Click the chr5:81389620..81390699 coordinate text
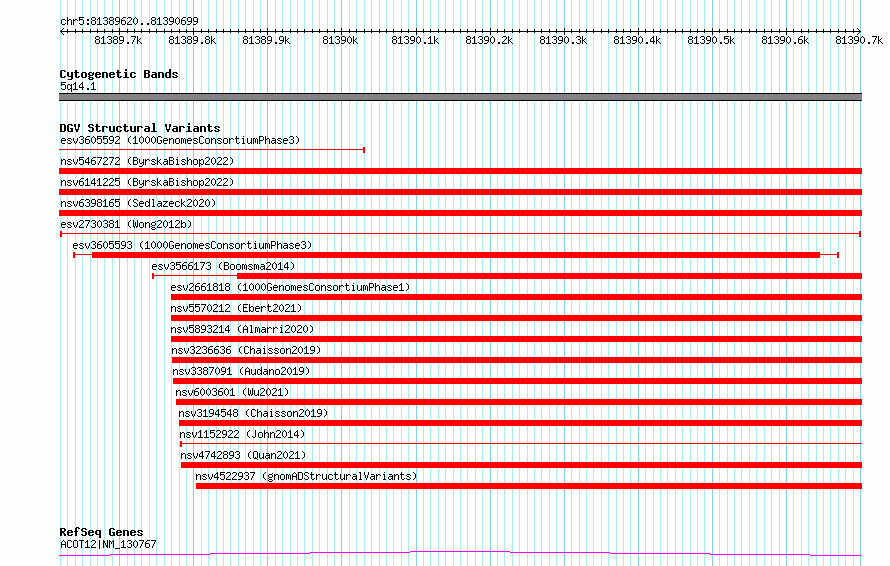The width and height of the screenshot is (890, 566). [129, 21]
